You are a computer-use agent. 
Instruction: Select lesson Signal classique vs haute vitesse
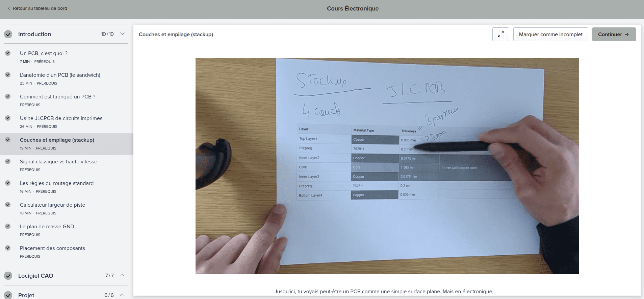coord(58,161)
